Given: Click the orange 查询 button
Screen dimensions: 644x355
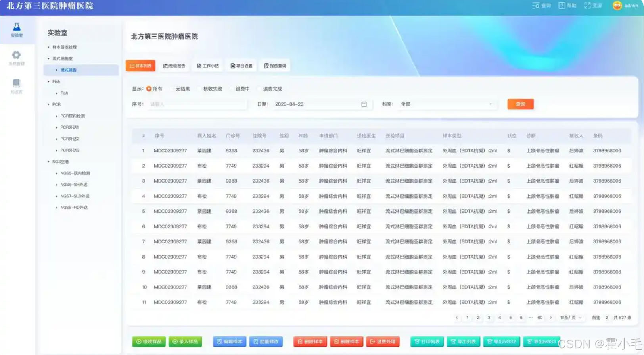Looking at the screenshot, I should pyautogui.click(x=520, y=104).
